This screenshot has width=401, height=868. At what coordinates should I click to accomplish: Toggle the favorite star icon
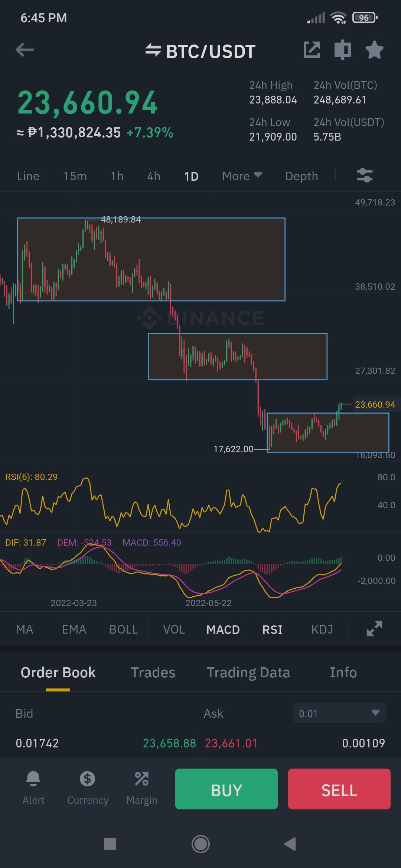[x=374, y=50]
